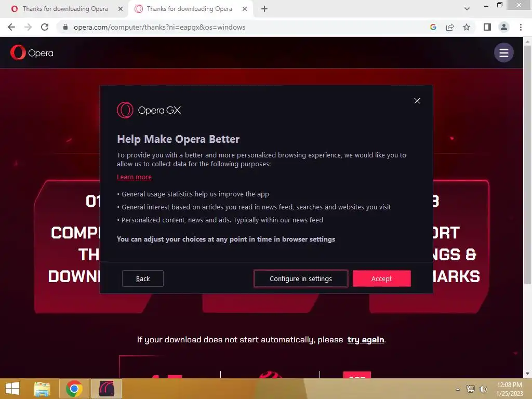Image resolution: width=532 pixels, height=399 pixels.
Task: Click General usage statistics bullet text
Action: coord(195,194)
